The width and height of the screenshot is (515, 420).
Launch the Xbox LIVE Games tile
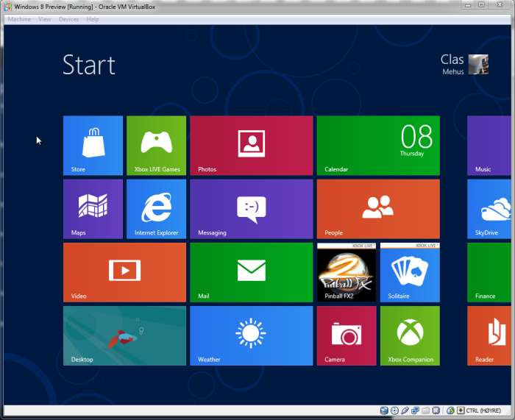tap(156, 146)
